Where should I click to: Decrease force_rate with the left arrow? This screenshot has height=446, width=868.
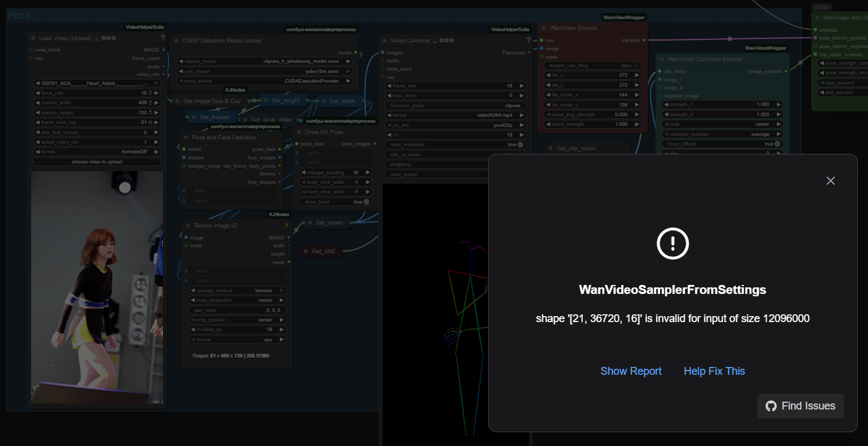[x=37, y=93]
